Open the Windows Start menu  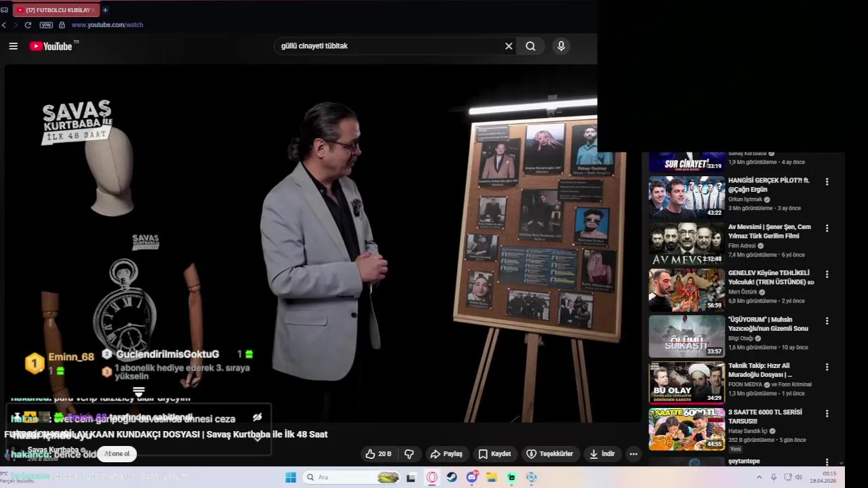tap(291, 477)
